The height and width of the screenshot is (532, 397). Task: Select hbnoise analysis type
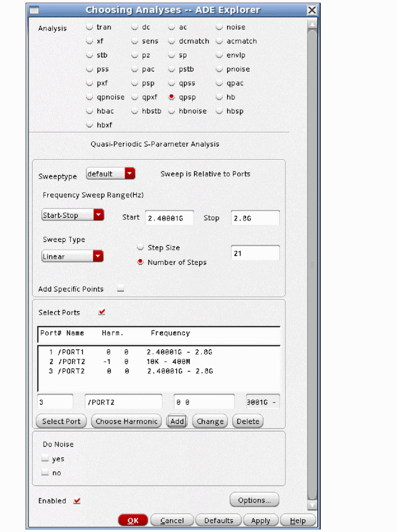(x=172, y=111)
